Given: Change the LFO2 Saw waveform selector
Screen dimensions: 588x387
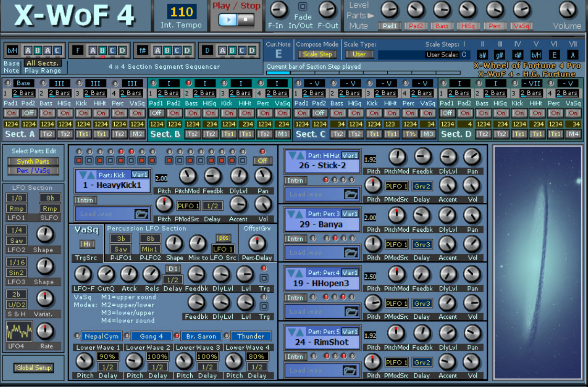Looking at the screenshot, I should coord(16,241).
